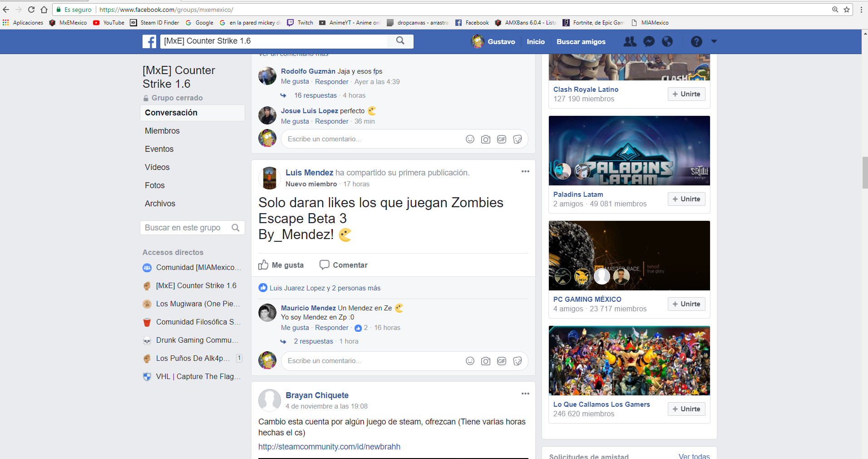Click the Facebook logo icon
The image size is (868, 459).
coord(149,41)
